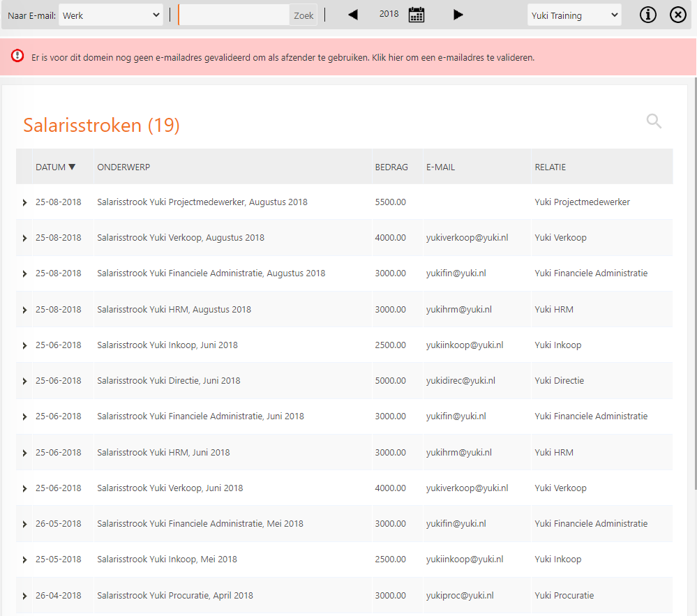
Task: Open 'Salarisstrook Yuki Verkoop, Augustus 2018'
Action: [x=181, y=237]
